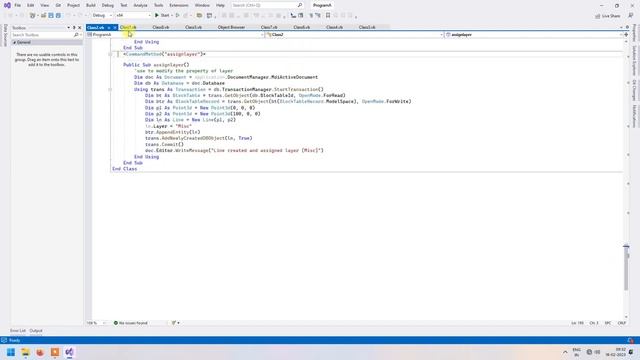Switch to the highlighted Class1.vb tab
Screen dimensions: 640x360
[x=128, y=27]
